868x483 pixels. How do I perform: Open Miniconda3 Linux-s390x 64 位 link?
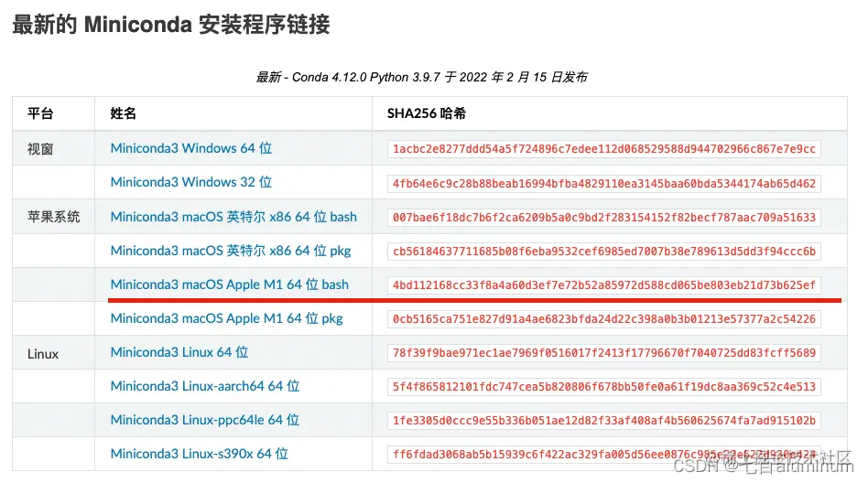point(200,454)
